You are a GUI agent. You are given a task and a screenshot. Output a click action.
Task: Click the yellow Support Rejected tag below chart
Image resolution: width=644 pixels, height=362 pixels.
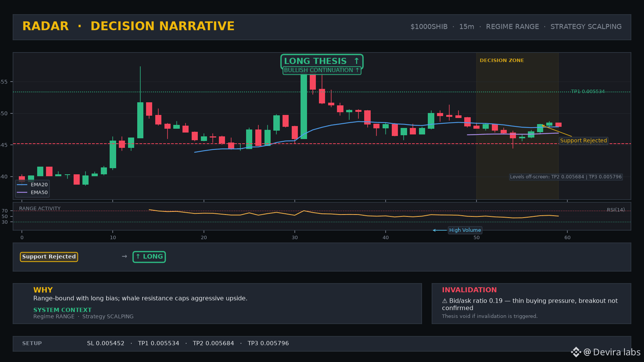pyautogui.click(x=49, y=257)
